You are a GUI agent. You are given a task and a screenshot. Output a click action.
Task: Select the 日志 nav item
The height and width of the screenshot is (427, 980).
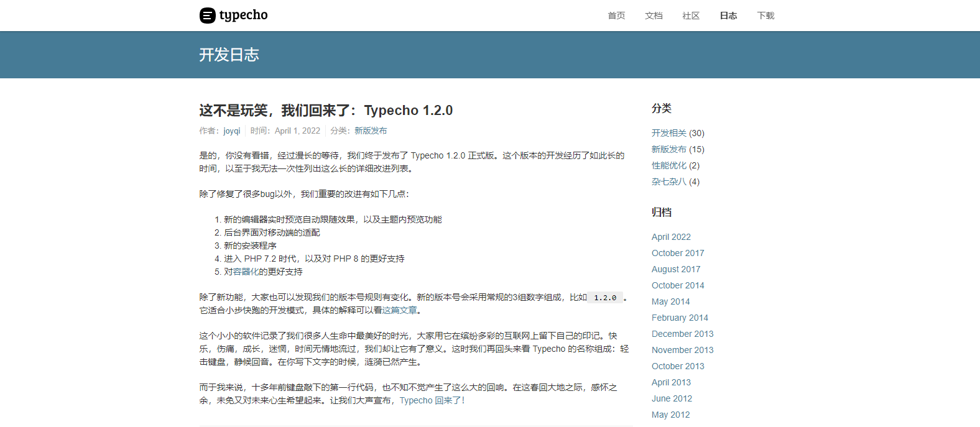[728, 16]
